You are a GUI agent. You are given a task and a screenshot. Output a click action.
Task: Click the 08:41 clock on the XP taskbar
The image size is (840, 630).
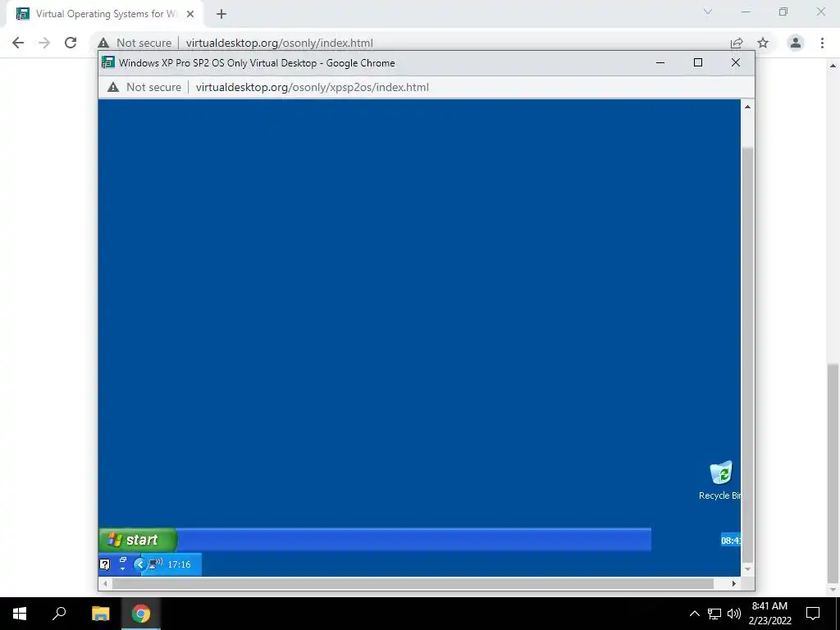click(731, 540)
